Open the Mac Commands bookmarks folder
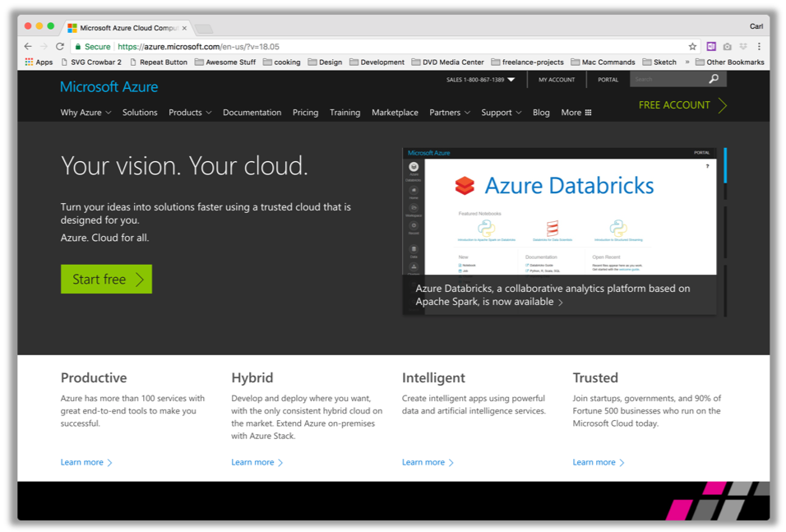 [603, 62]
